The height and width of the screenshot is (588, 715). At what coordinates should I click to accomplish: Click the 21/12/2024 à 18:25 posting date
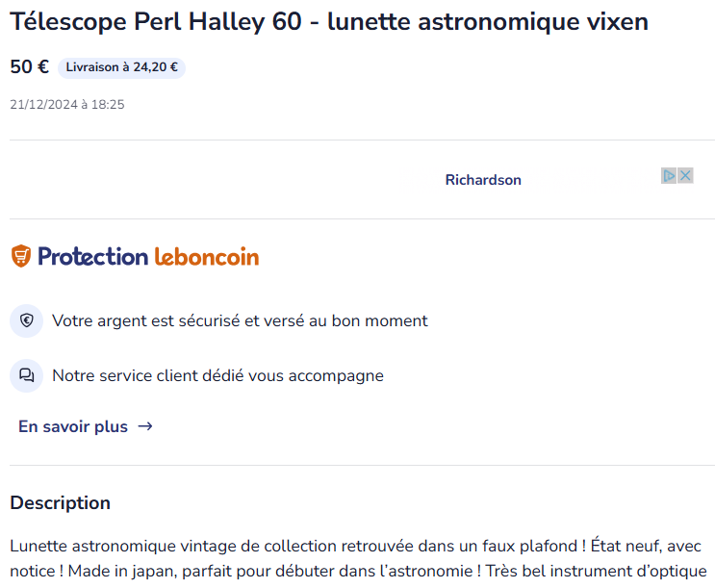pos(67,104)
